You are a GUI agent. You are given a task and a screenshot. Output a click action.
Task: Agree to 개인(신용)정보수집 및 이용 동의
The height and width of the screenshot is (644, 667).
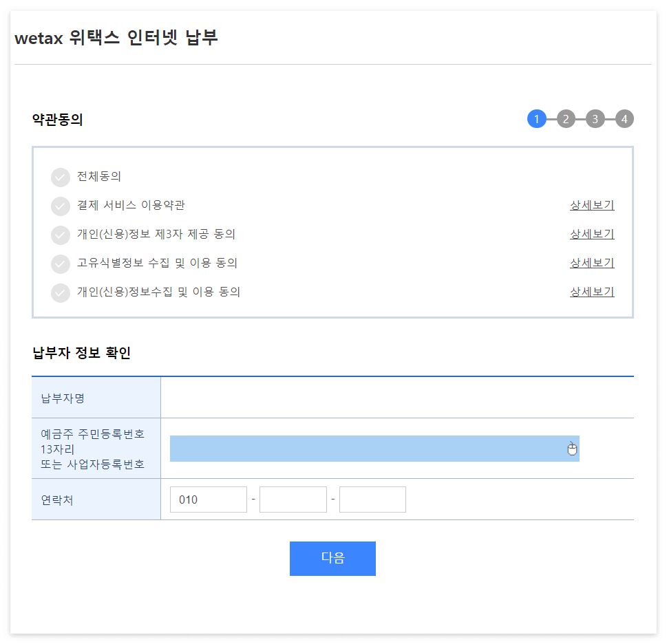(x=60, y=292)
